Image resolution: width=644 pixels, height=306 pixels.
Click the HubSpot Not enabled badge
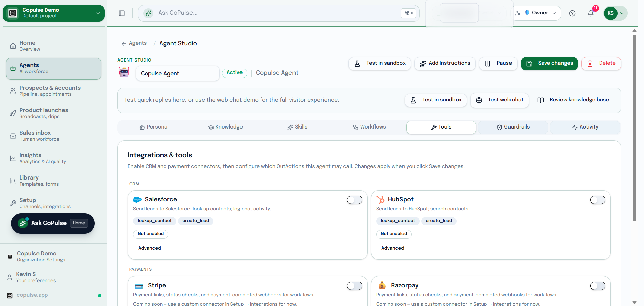tap(394, 234)
